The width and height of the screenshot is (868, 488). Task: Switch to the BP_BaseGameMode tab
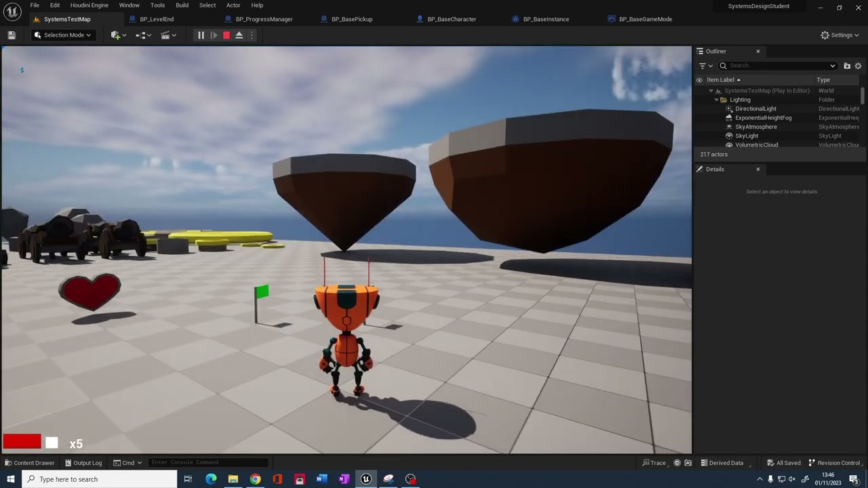pos(646,19)
